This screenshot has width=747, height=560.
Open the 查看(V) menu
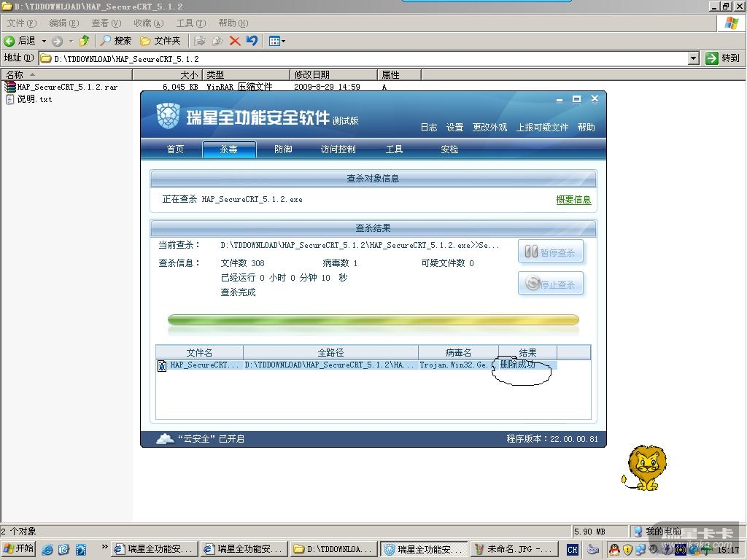pos(107,23)
